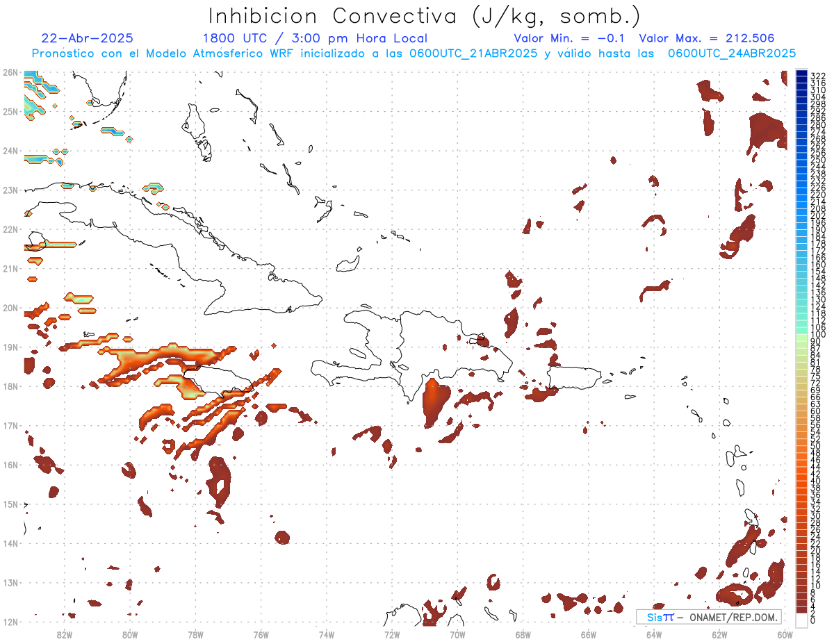Click the 23N latitude label

point(10,190)
